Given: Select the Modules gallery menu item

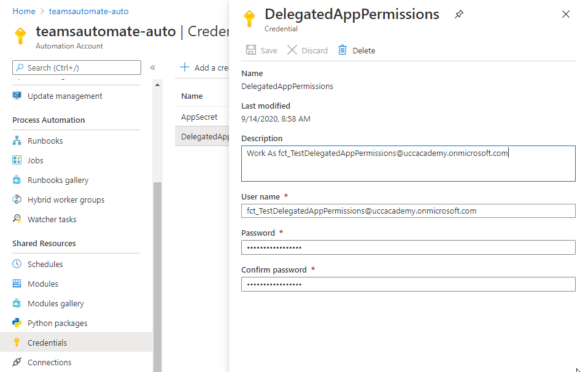Looking at the screenshot, I should click(x=55, y=303).
